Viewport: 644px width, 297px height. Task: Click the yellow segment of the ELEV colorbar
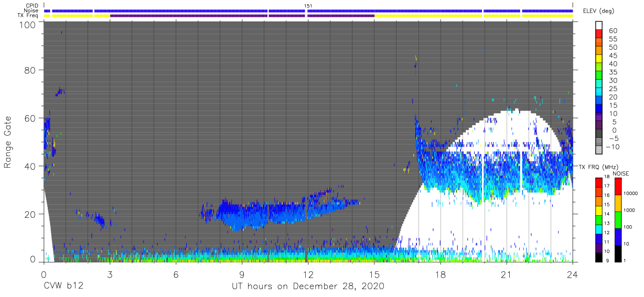pyautogui.click(x=600, y=60)
